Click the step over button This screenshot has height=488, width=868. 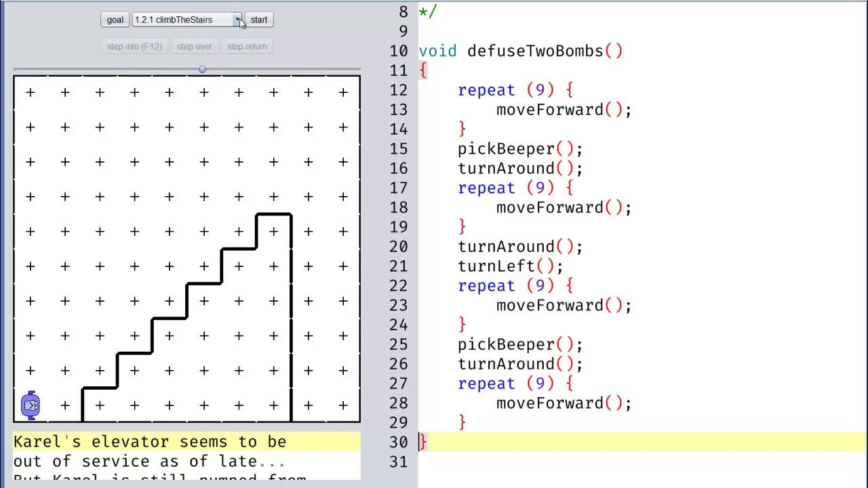click(195, 46)
